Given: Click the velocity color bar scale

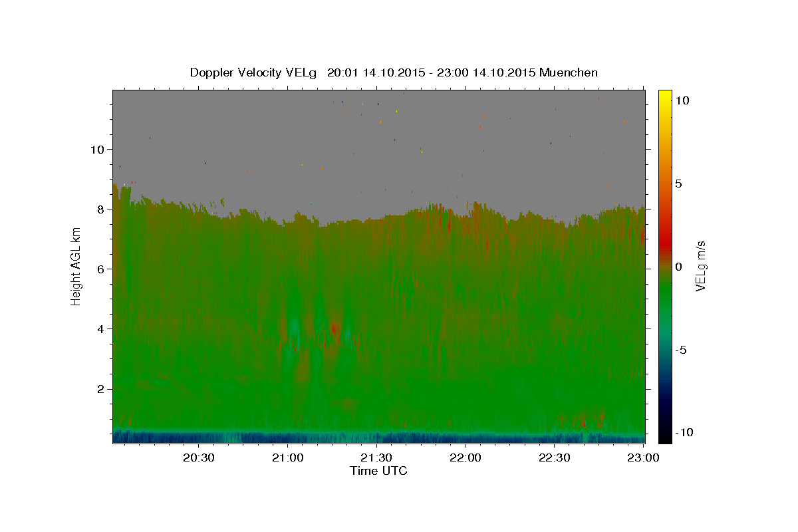Looking at the screenshot, I should [664, 266].
